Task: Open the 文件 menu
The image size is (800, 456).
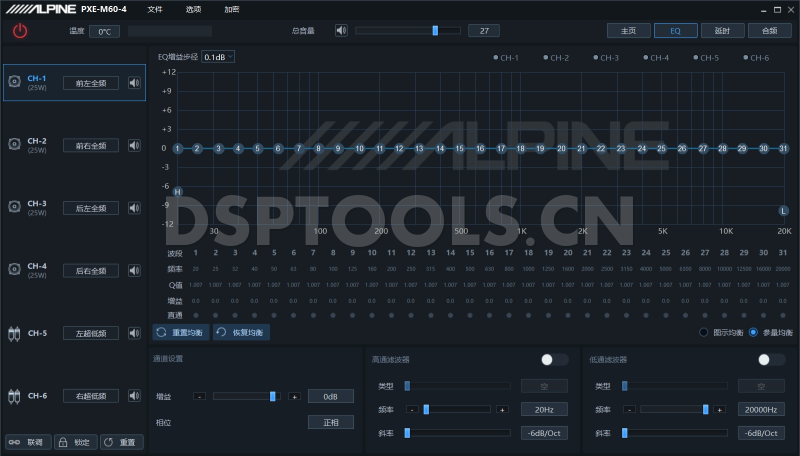Action: point(155,9)
